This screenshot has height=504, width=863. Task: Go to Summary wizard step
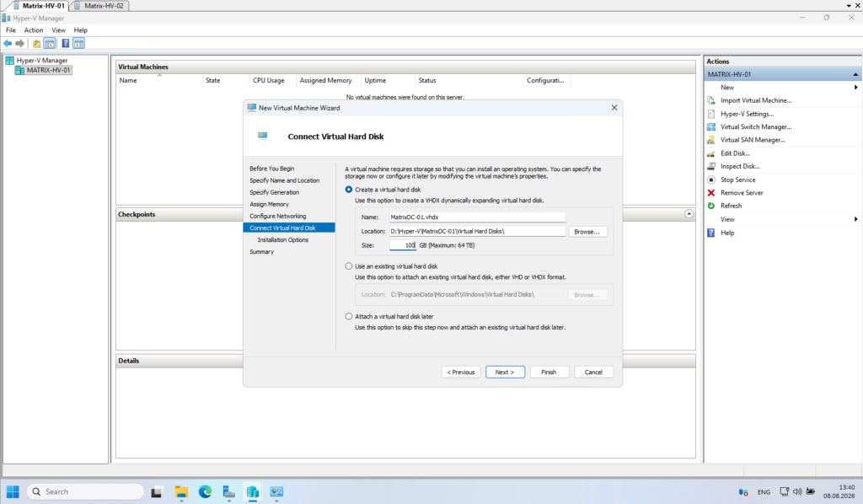click(261, 252)
